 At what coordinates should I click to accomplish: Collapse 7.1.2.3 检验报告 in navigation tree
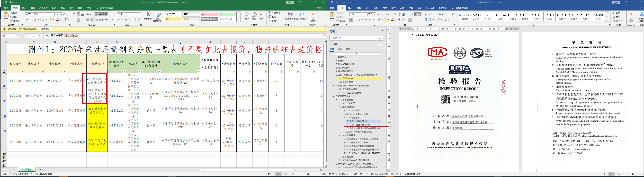pos(342,118)
